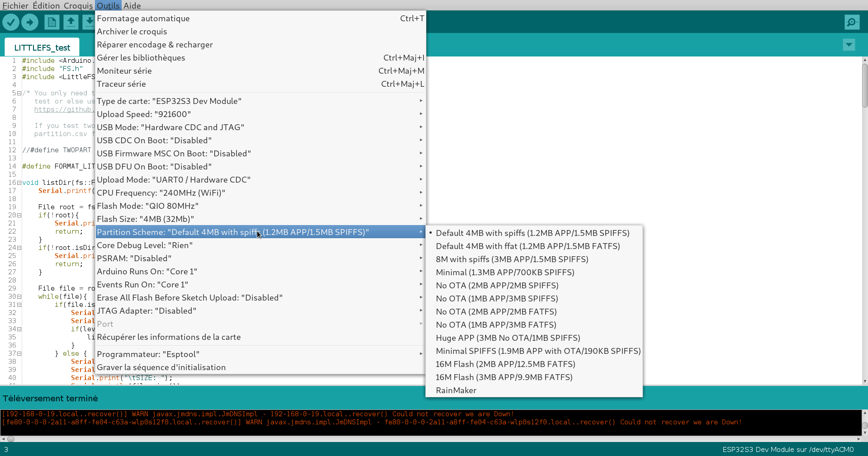The height and width of the screenshot is (456, 868).
Task: Expand Flash Size 4MB submenu
Action: 260,219
